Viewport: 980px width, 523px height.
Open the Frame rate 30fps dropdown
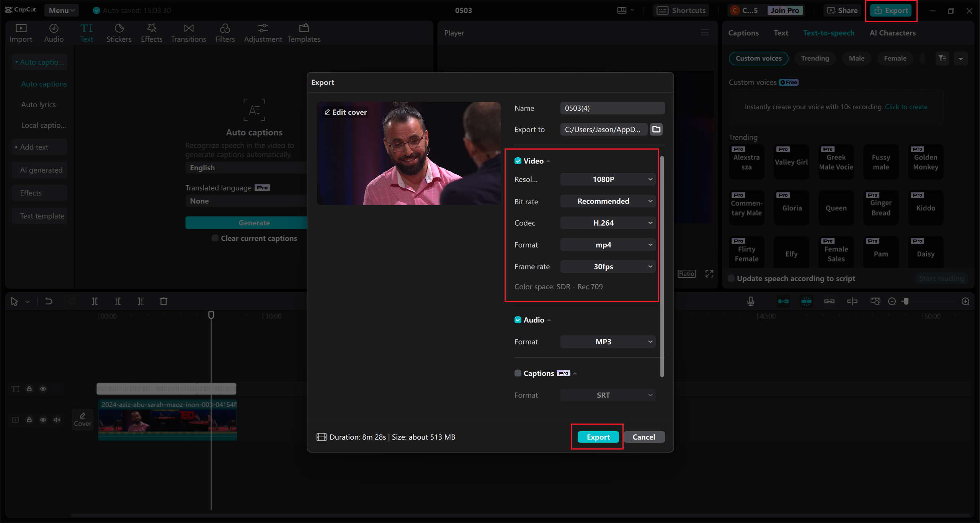tap(608, 267)
